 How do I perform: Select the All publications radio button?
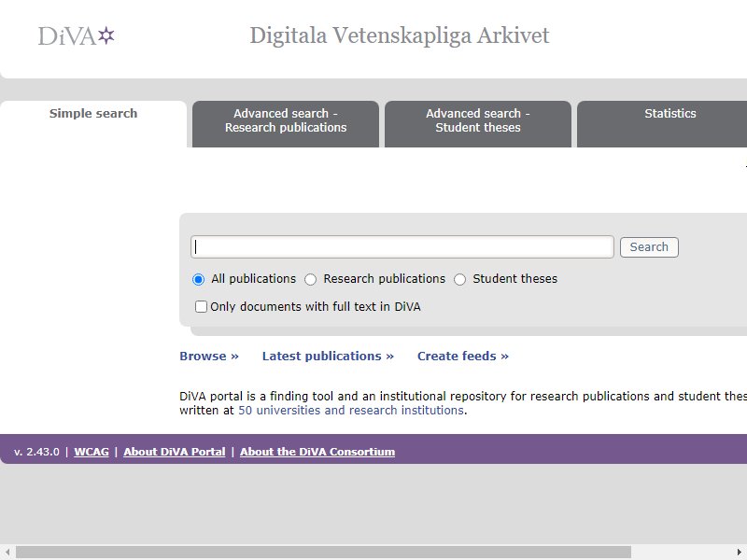pyautogui.click(x=198, y=279)
